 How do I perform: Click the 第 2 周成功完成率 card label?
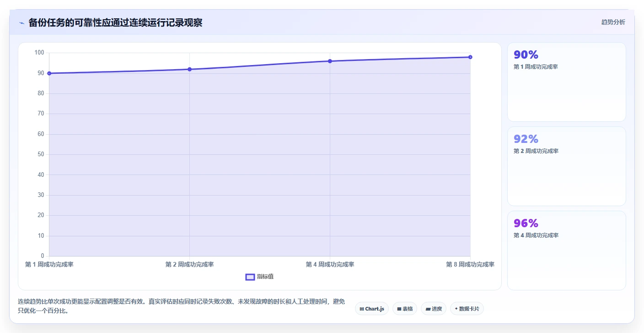536,151
